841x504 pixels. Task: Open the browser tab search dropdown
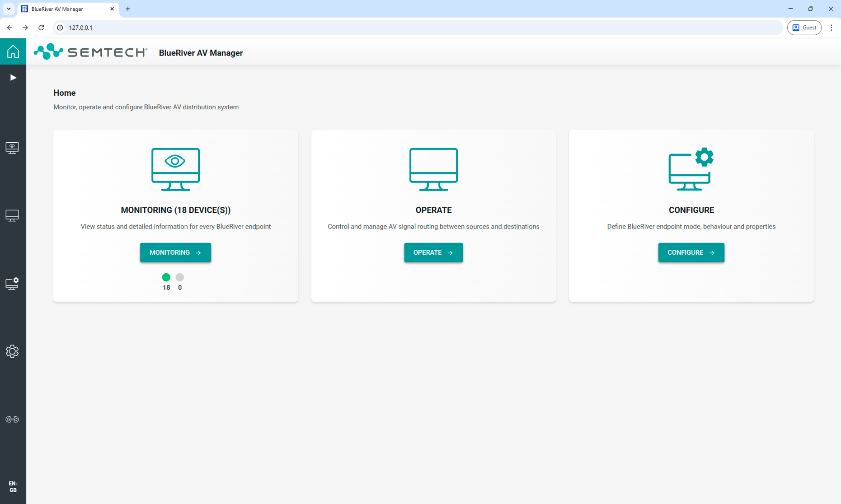[x=9, y=9]
